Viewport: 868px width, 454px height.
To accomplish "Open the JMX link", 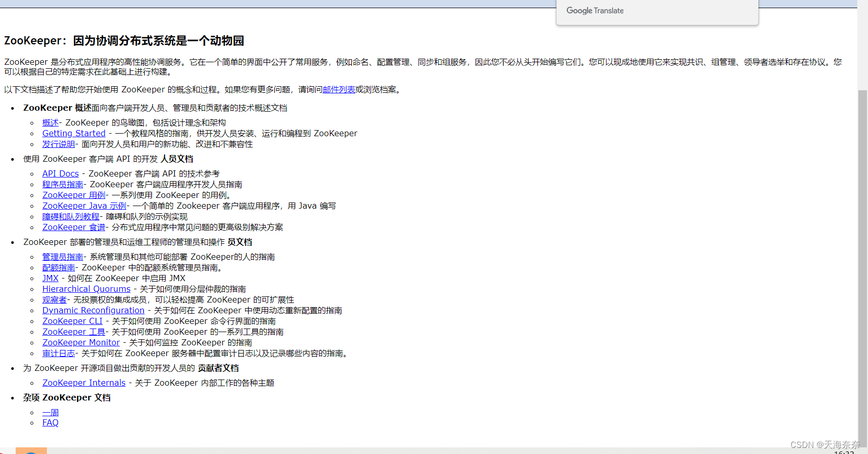I will (x=50, y=278).
